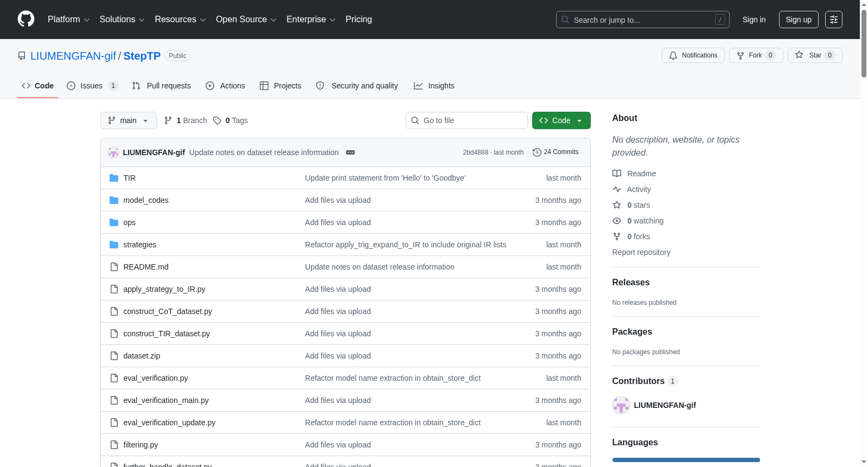This screenshot has height=467, width=868.
Task: Expand the Open Source menu
Action: click(x=246, y=20)
